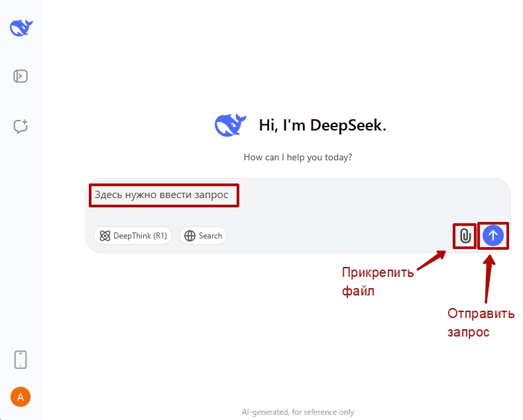Screen dimensions: 523x420
Task: Click the "Hi, I'm DeepSeek." heading
Action: point(322,125)
